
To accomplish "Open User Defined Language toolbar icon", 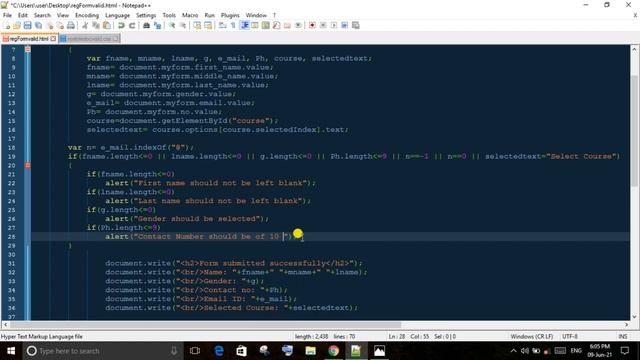I will coord(255,26).
